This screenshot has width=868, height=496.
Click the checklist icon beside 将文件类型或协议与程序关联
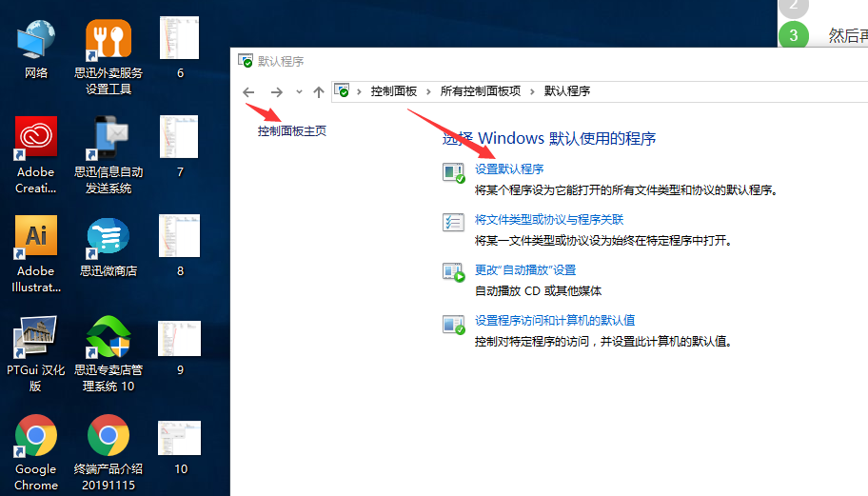453,223
